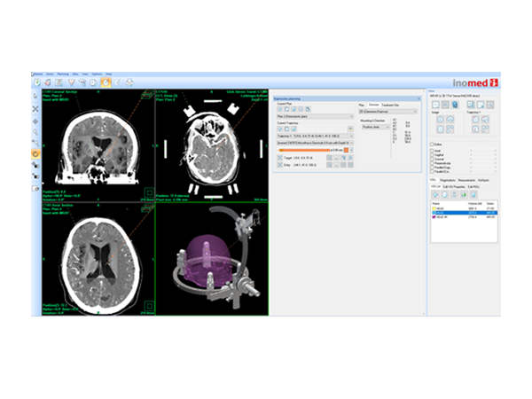Screen dimensions: 532x399
Task: Select the highlighted HEAD row in VOI list
Action: click(x=464, y=213)
